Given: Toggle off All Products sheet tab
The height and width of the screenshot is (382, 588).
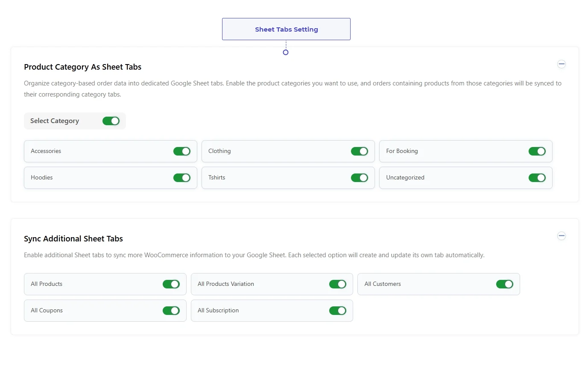Looking at the screenshot, I should (171, 284).
